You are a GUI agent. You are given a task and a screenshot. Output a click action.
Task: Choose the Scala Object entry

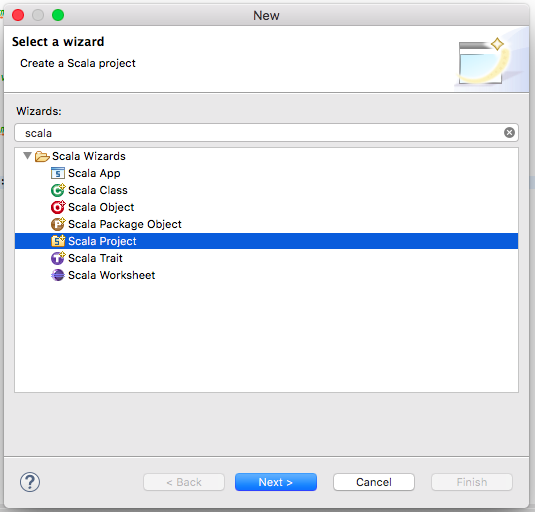click(101, 207)
